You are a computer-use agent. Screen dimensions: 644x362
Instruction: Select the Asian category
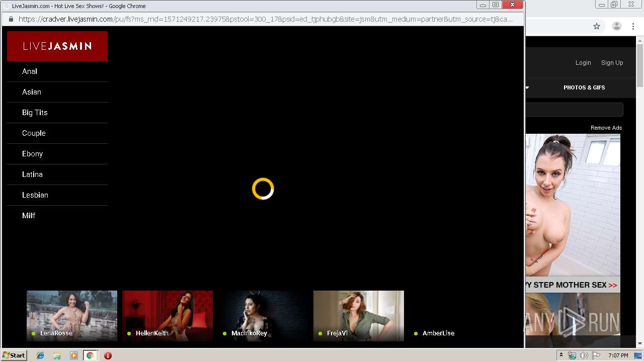[x=57, y=92]
